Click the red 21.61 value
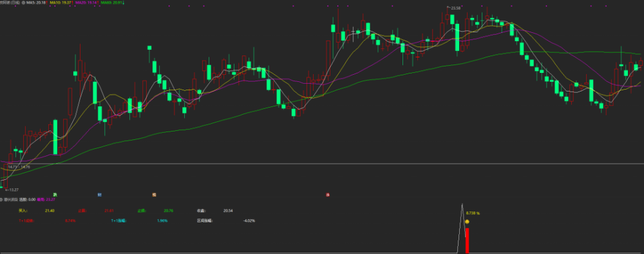Screen dimensions: 644x254 pos(109,210)
